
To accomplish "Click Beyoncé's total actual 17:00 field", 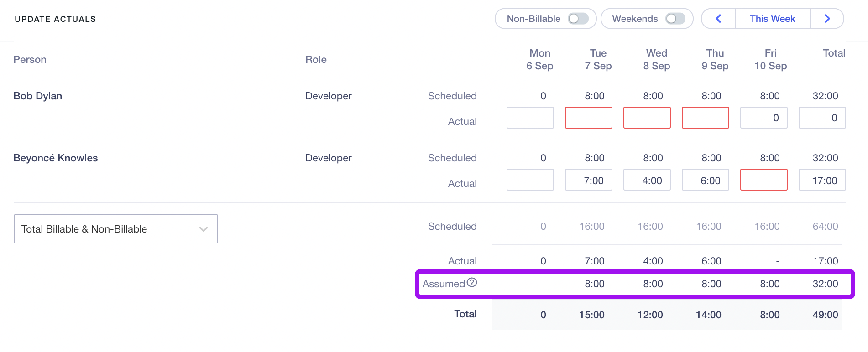I will (x=822, y=180).
